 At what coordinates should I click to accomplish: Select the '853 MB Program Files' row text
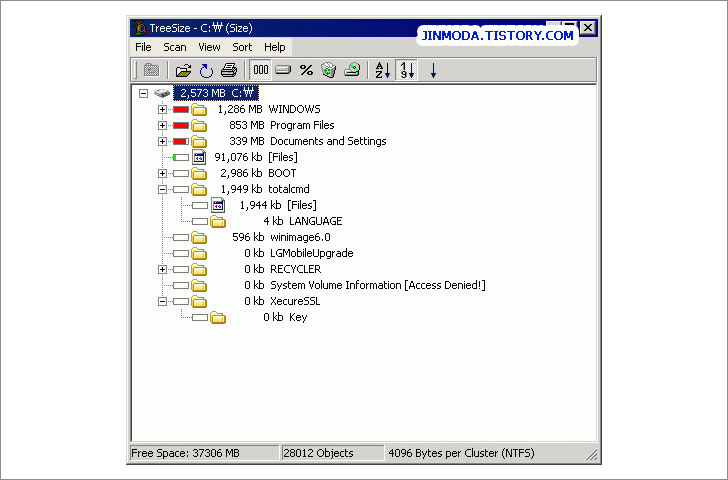[281, 125]
